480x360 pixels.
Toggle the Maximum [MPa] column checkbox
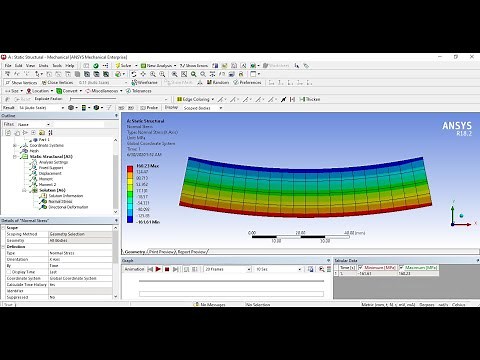(402, 267)
